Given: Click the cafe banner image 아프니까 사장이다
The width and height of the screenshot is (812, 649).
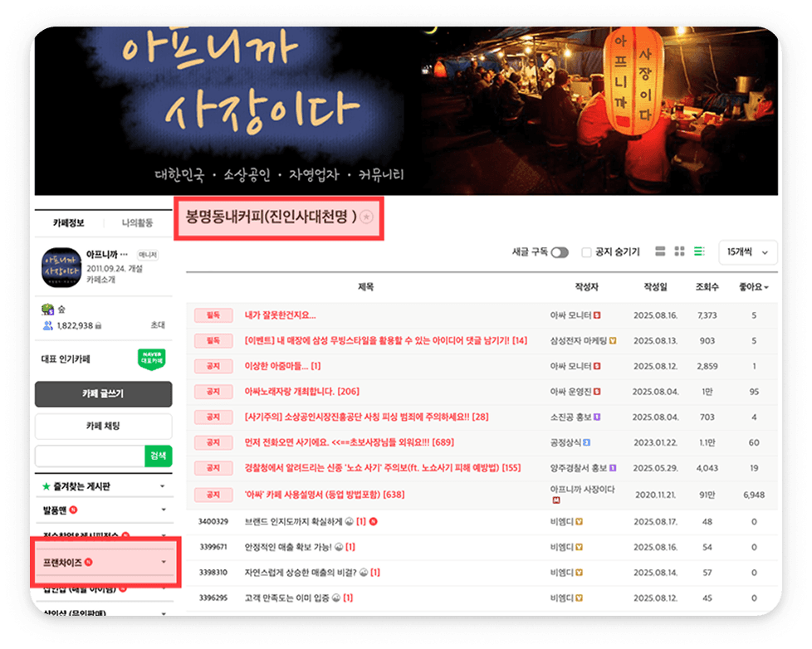Looking at the screenshot, I should pos(406,110).
